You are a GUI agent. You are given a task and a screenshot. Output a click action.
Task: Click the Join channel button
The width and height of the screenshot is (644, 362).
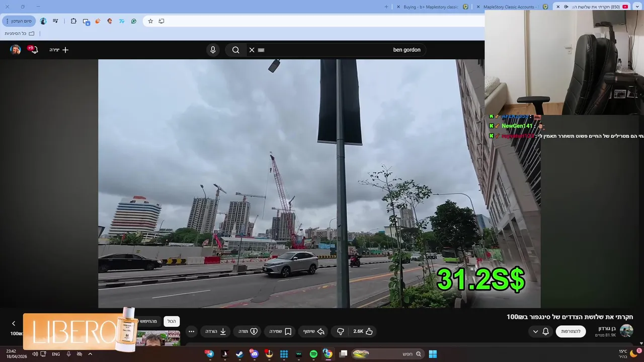point(571,331)
